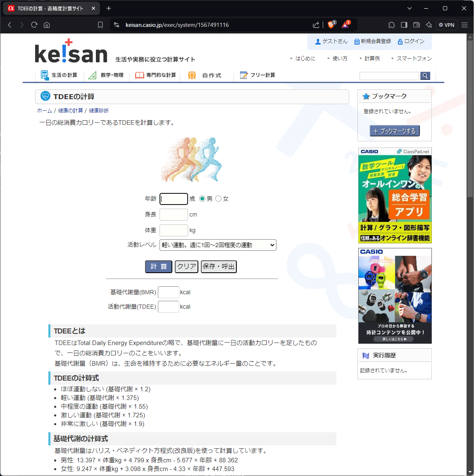Open the tab search chevron in title bar
This screenshot has width=474, height=476.
[409, 8]
